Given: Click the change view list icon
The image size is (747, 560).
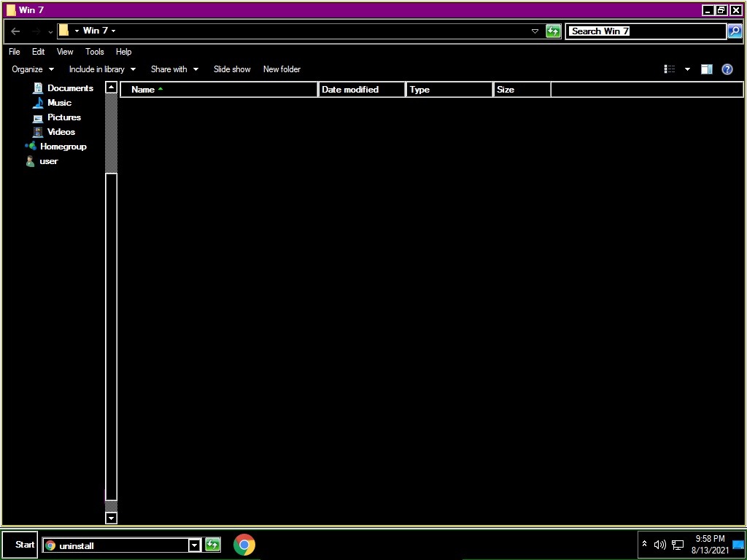Looking at the screenshot, I should click(x=670, y=69).
